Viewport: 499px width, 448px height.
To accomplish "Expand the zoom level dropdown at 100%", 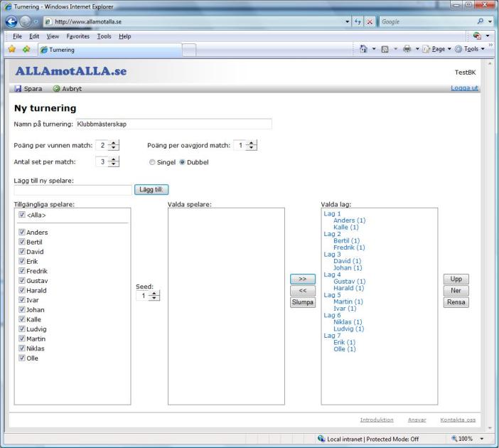I will 483,439.
